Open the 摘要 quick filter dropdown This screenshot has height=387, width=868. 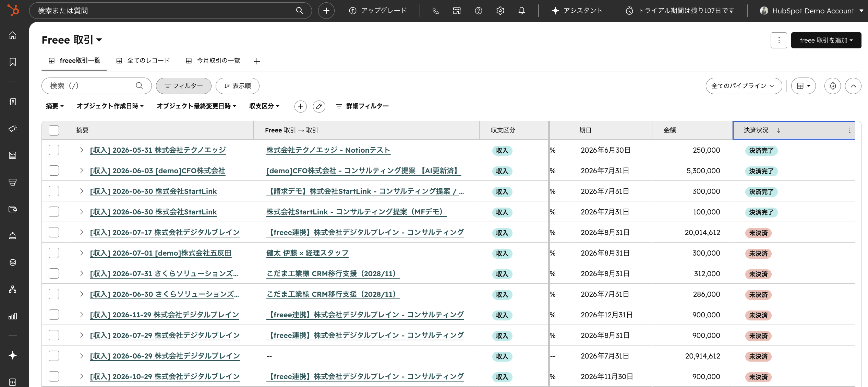click(55, 106)
